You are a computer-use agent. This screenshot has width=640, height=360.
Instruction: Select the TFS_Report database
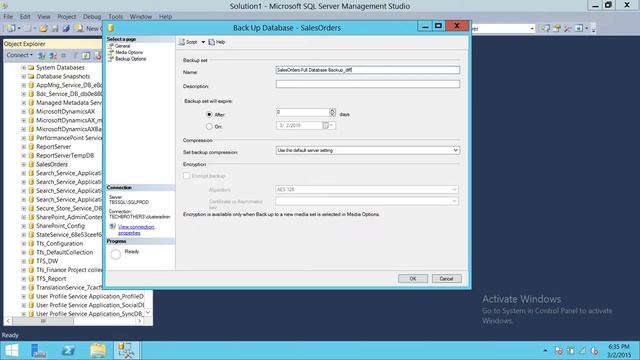[x=51, y=279]
